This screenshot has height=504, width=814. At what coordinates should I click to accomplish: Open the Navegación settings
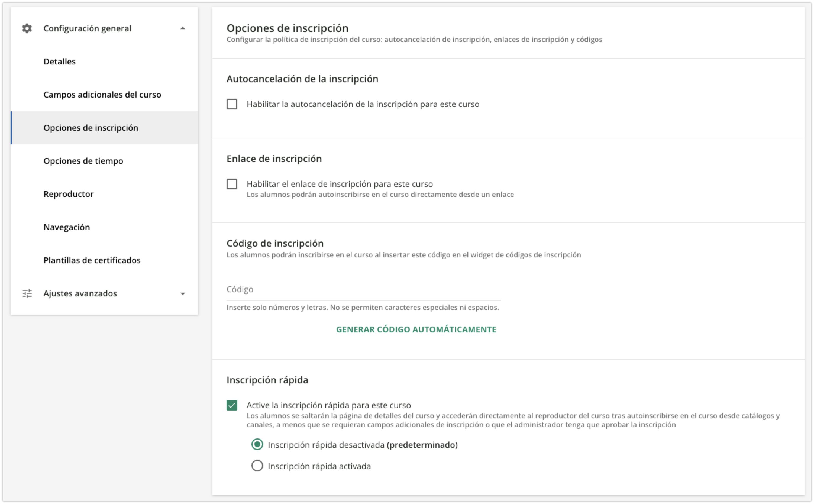(x=104, y=227)
